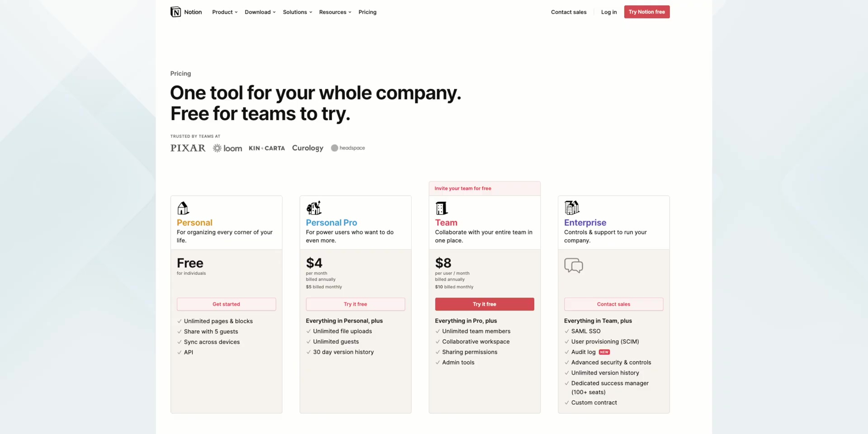
Task: Click Sharing permissions feature
Action: tap(470, 352)
